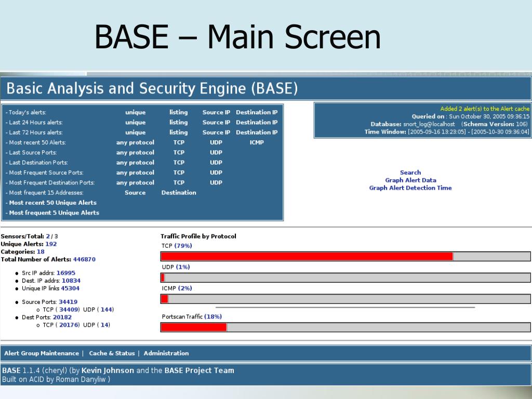Choose UDP for Most Frequent Source Ports
This screenshot has height=399, width=532.
216,172
